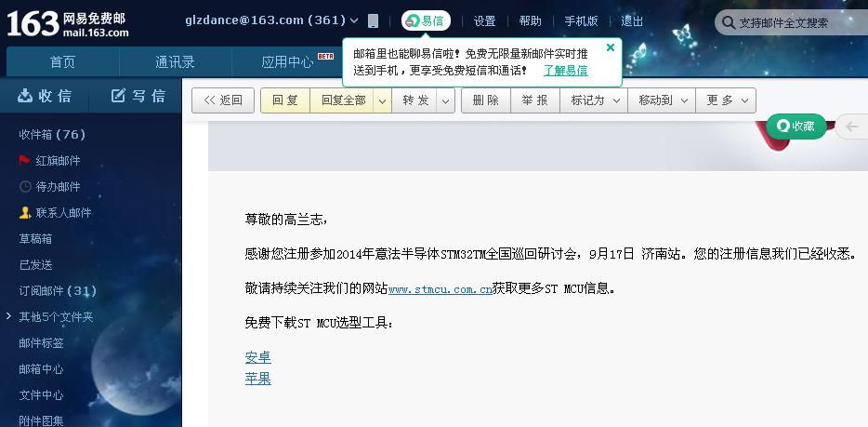Open the mobile phone icon beside account
The width and height of the screenshot is (868, 427).
(373, 21)
